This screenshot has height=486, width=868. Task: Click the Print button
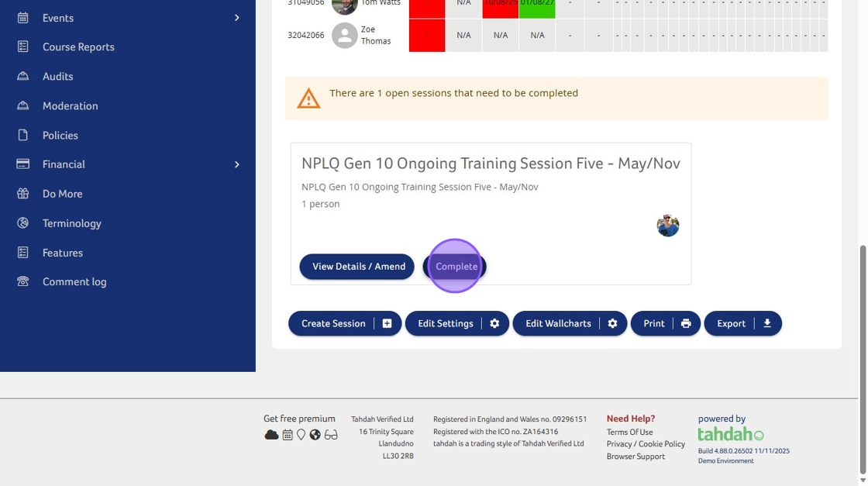pyautogui.click(x=666, y=323)
